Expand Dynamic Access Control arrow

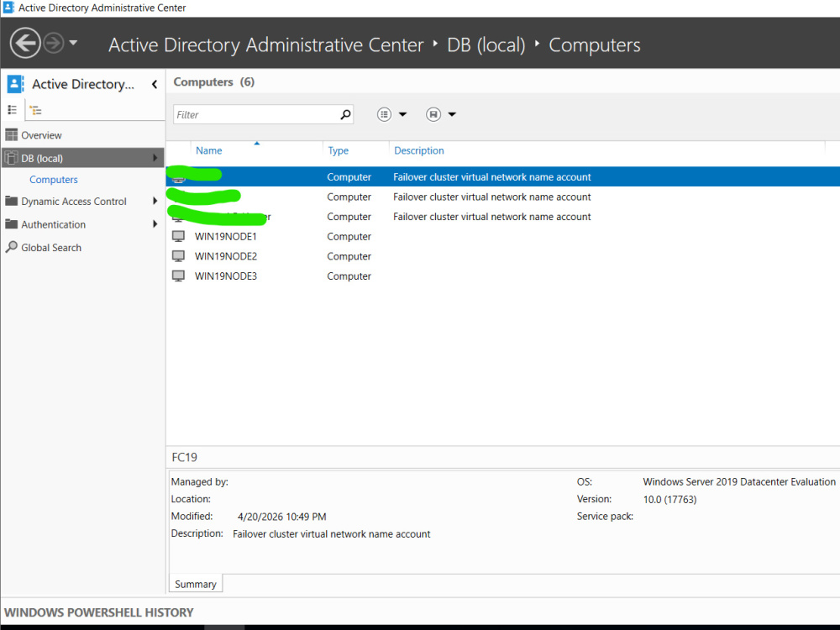coord(155,201)
